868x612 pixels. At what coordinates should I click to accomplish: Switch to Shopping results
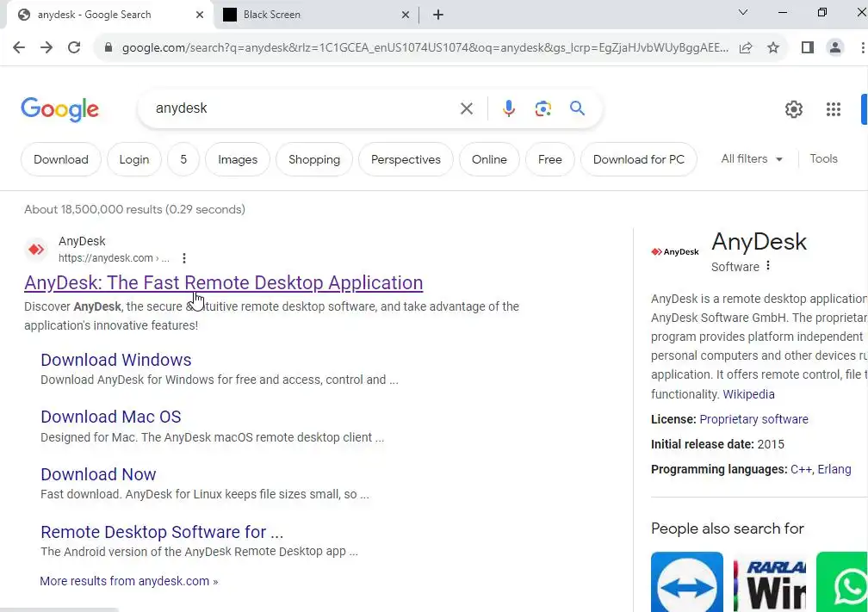pyautogui.click(x=313, y=159)
